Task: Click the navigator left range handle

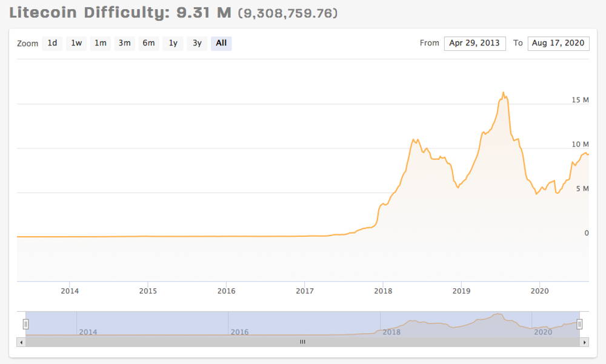Action: point(25,324)
